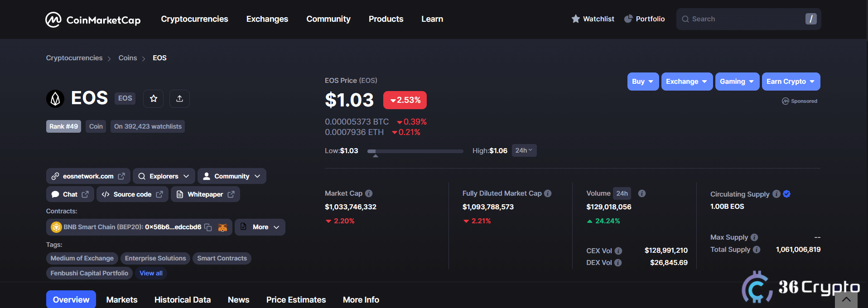Click the Market Cap info icon

(369, 193)
